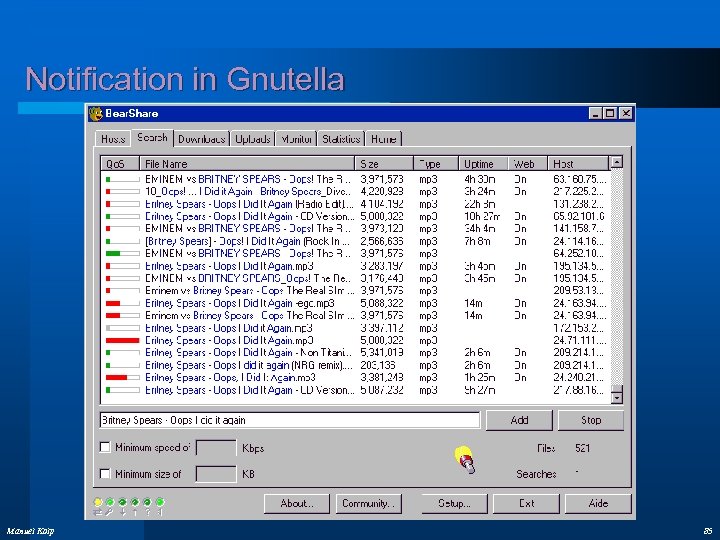Show the Statistics tab

tap(341, 139)
